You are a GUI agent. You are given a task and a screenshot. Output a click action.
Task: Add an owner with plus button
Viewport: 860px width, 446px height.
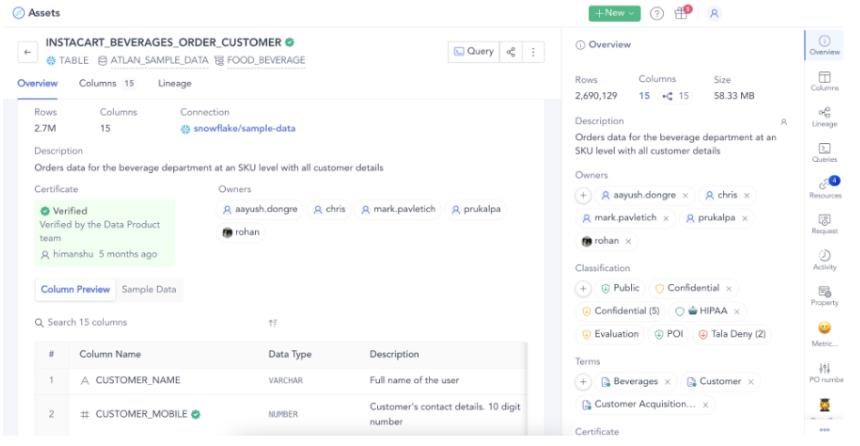coord(583,195)
